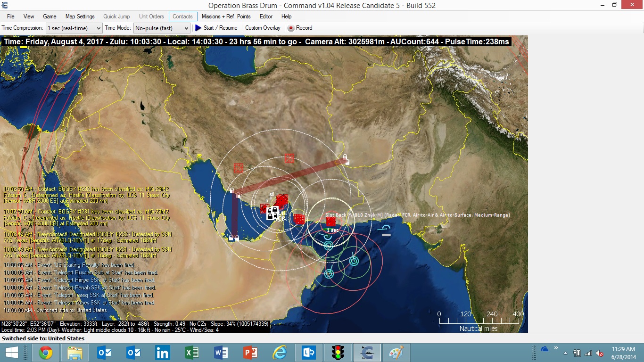
Task: Open Paint from the taskbar
Action: [x=396, y=353]
